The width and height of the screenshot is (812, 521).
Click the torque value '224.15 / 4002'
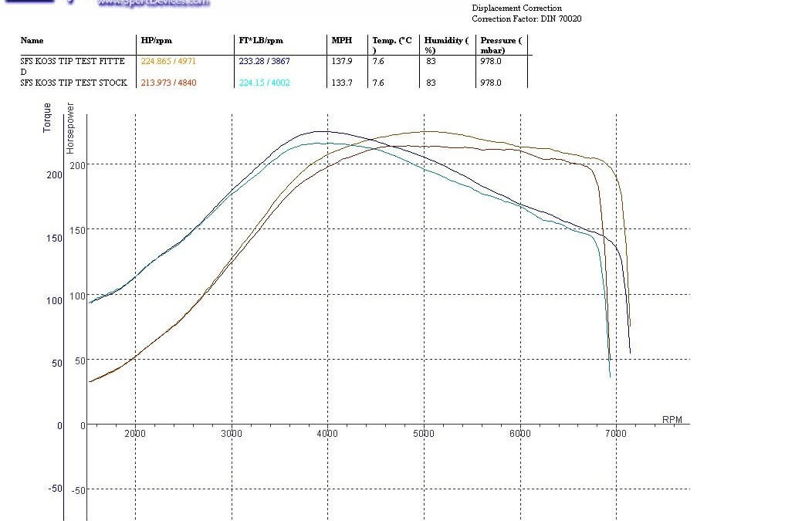264,83
